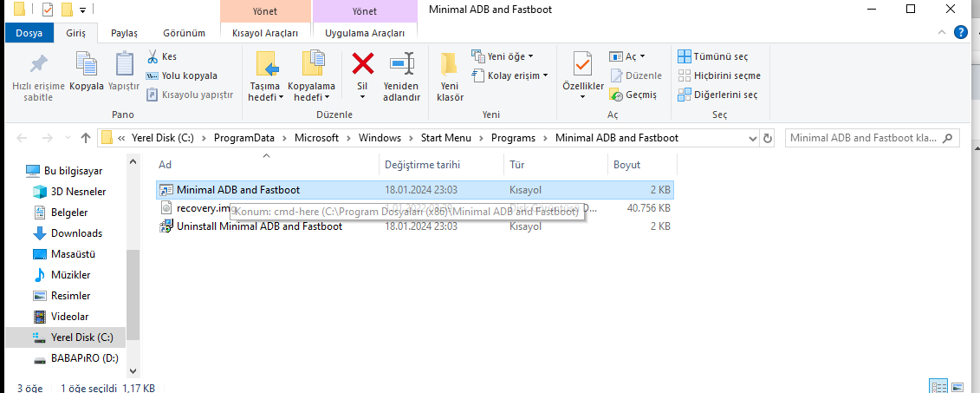980x393 pixels.
Task: Open the Kolay erişim dropdown
Action: click(510, 75)
